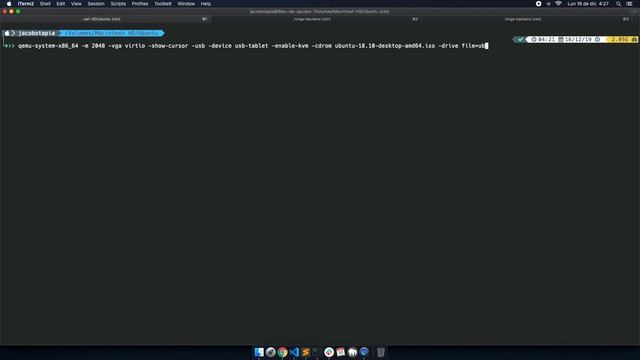Open Finder from the Dock
The image size is (640, 360).
click(x=259, y=352)
